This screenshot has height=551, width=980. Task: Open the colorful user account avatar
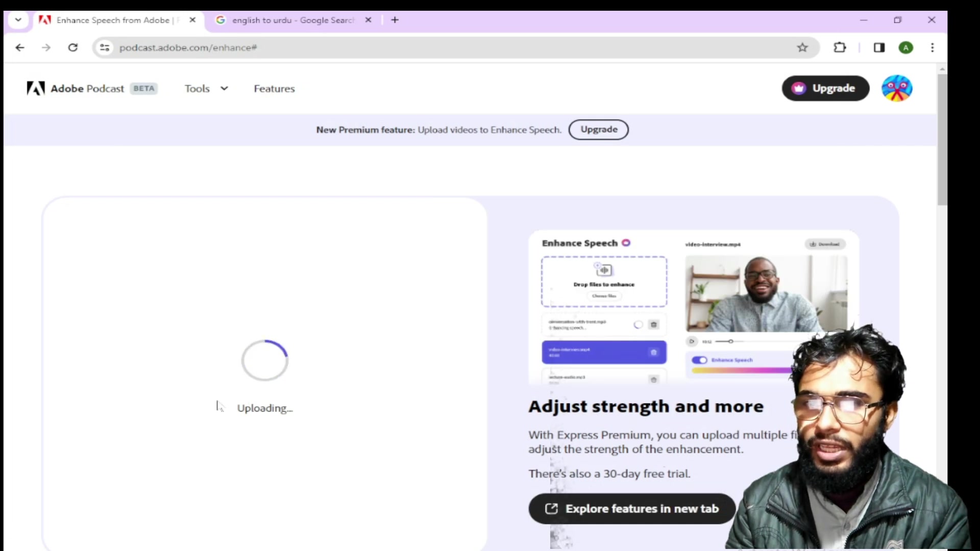coord(897,88)
